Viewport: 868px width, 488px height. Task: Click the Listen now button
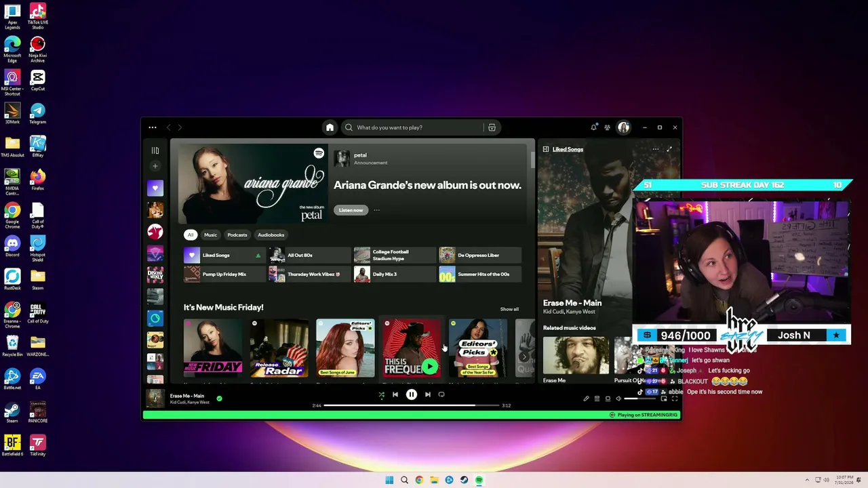351,210
